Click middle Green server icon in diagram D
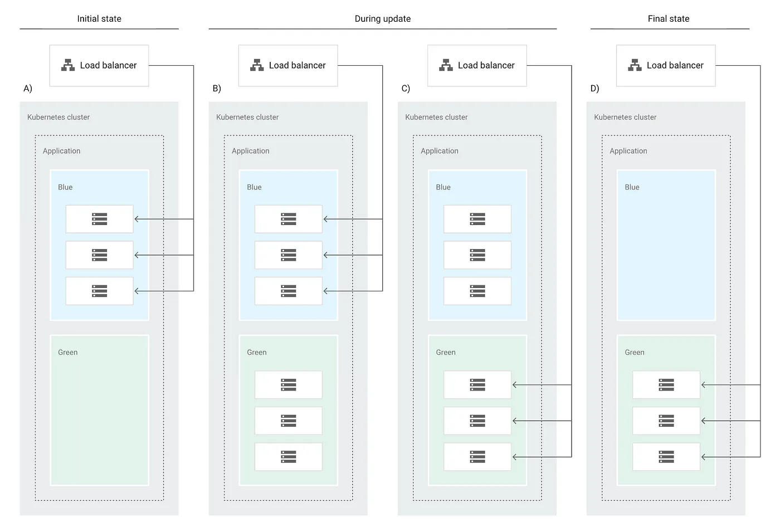 pos(666,421)
